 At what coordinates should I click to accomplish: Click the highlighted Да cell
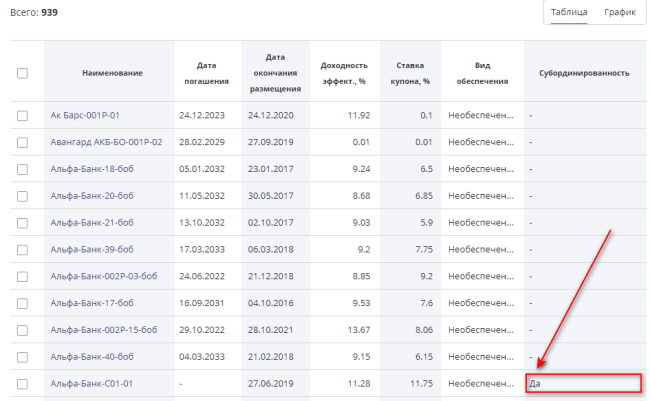583,383
